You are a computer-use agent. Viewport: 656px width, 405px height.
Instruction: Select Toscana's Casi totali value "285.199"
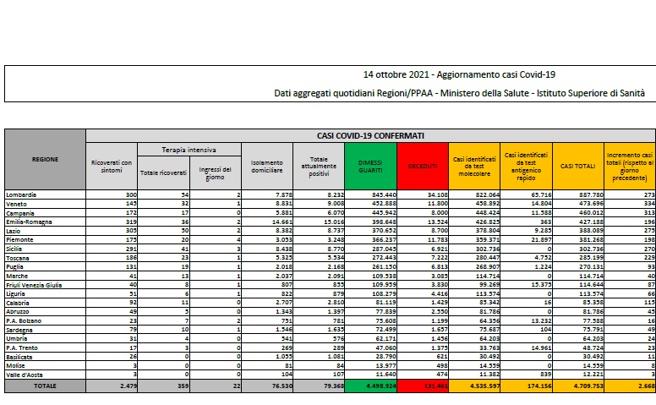[591, 258]
